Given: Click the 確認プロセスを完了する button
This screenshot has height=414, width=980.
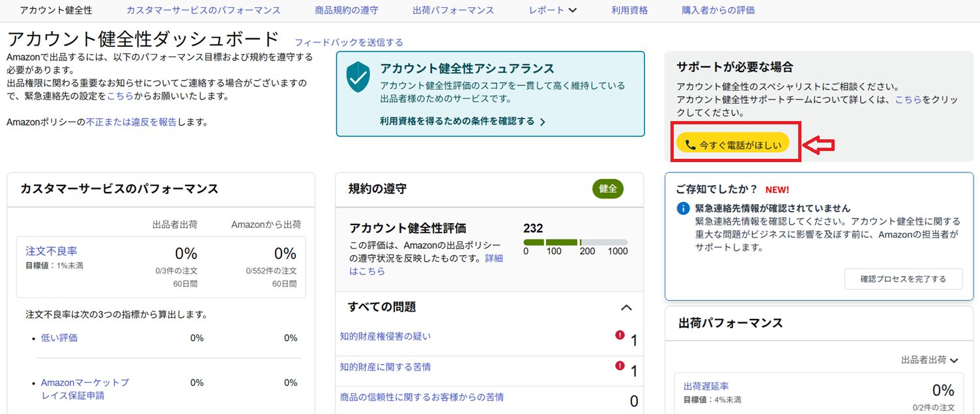Looking at the screenshot, I should (903, 279).
